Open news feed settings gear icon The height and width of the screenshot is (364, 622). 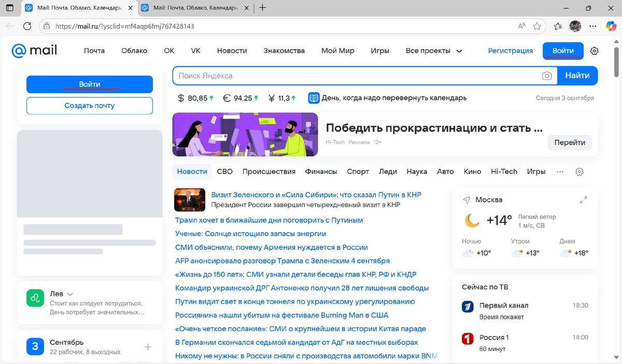(579, 171)
